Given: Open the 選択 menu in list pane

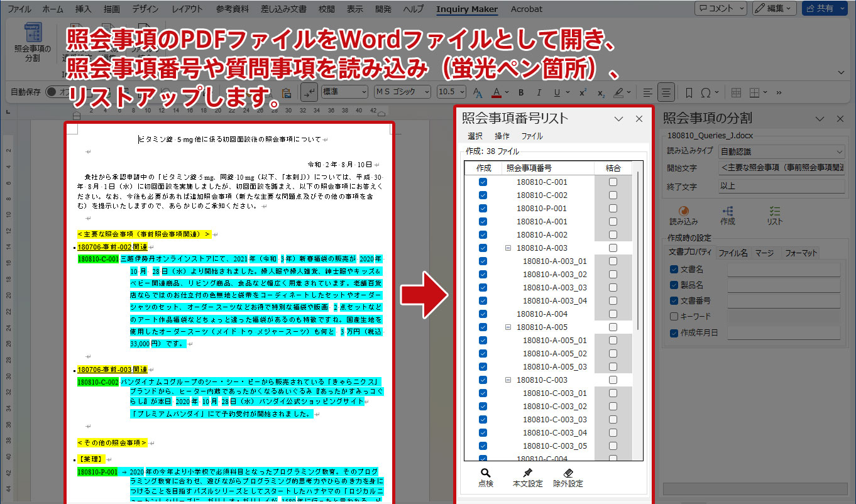Looking at the screenshot, I should coord(475,136).
